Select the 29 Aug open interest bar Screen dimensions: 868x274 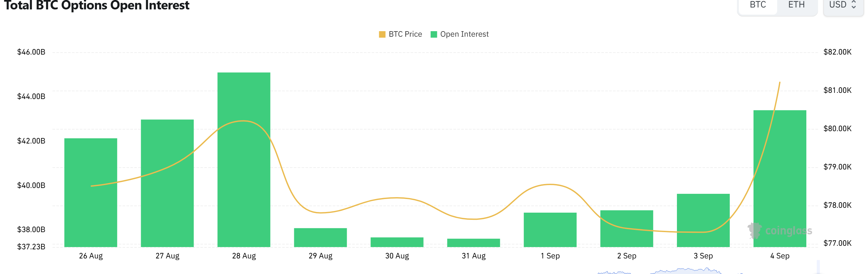pos(320,238)
